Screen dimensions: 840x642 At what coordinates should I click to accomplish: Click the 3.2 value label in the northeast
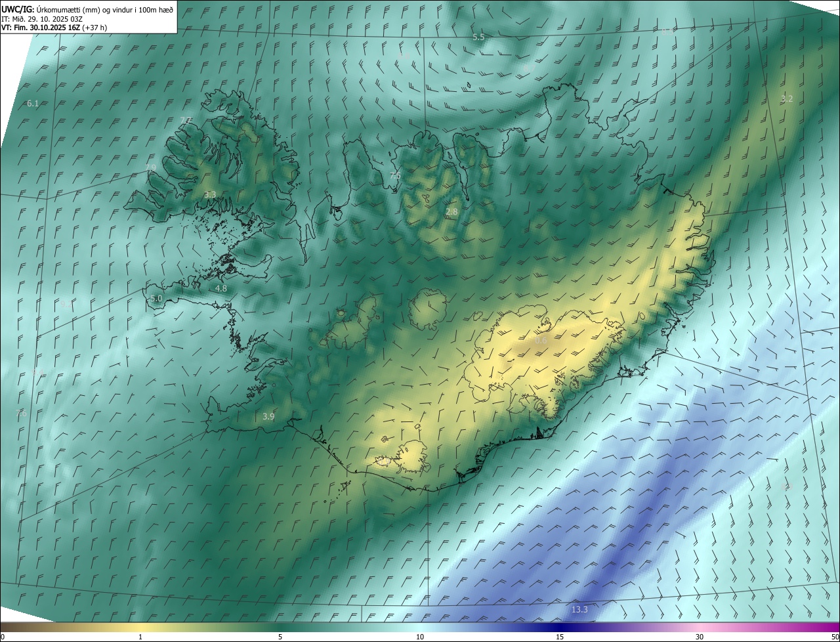tap(787, 99)
